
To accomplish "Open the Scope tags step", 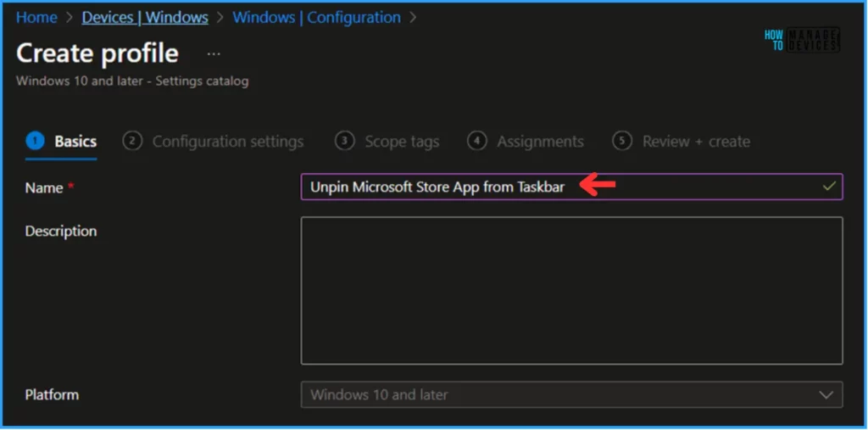I will [x=387, y=142].
